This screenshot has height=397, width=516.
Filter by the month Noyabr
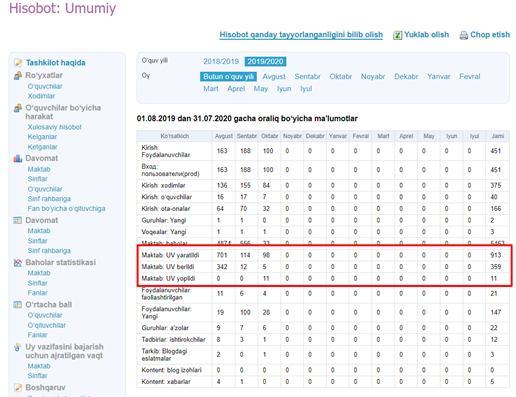point(373,77)
